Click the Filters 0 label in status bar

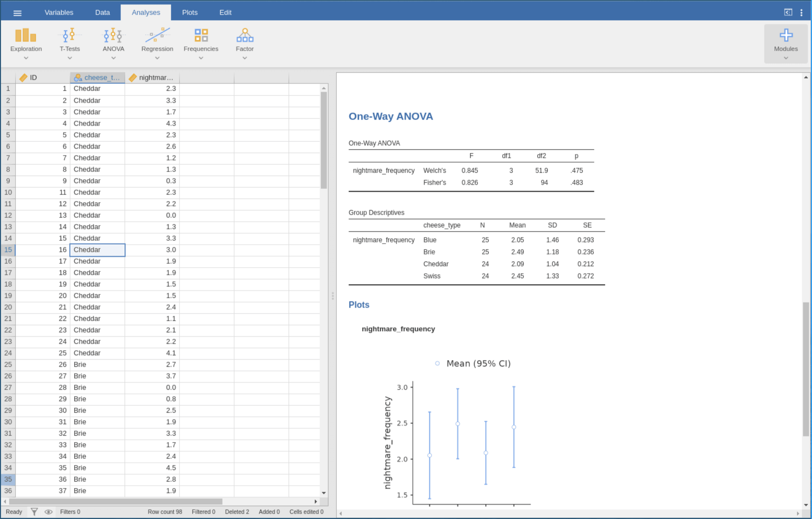click(70, 511)
